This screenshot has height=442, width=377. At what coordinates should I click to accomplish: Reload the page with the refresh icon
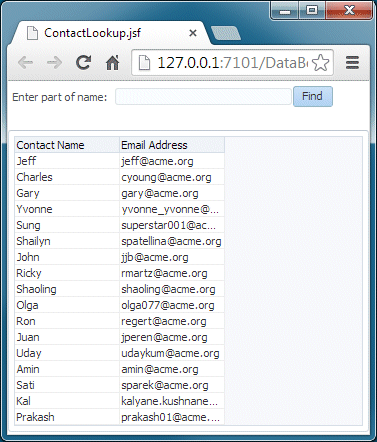pos(83,62)
